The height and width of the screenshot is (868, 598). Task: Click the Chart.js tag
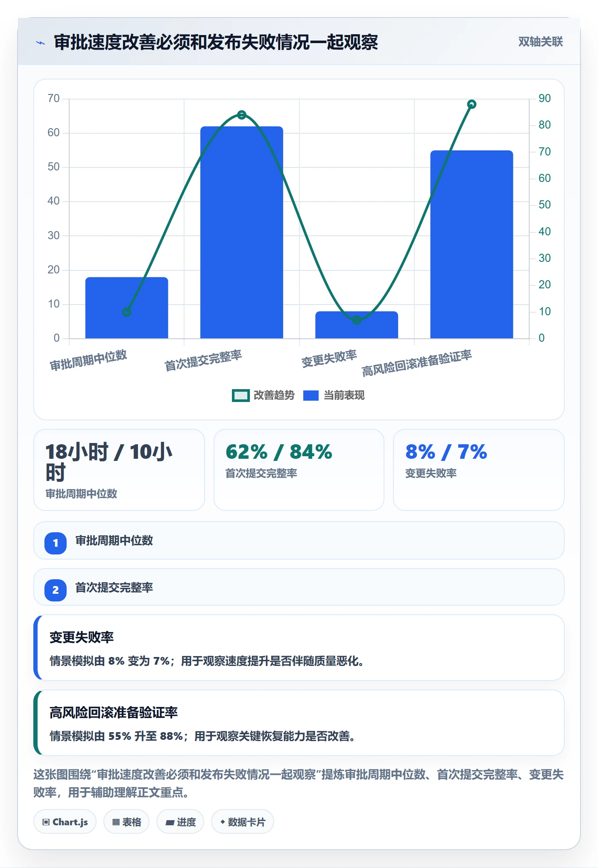click(x=65, y=822)
